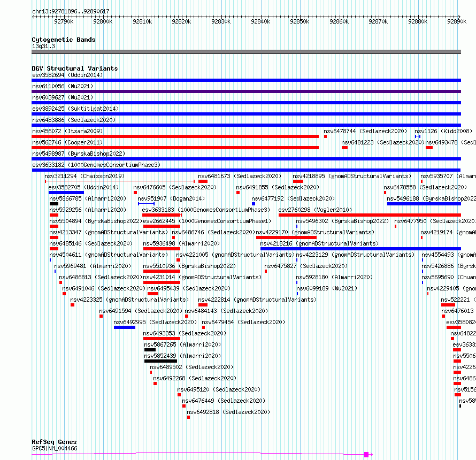Viewport: 476px width, 460px height.
Task: Click the nsv951907 (Dogan2014) label
Action: coord(171,198)
